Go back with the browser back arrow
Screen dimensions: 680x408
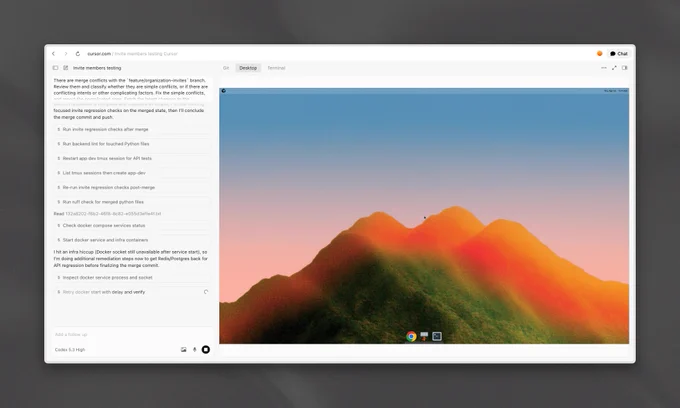tap(53, 54)
